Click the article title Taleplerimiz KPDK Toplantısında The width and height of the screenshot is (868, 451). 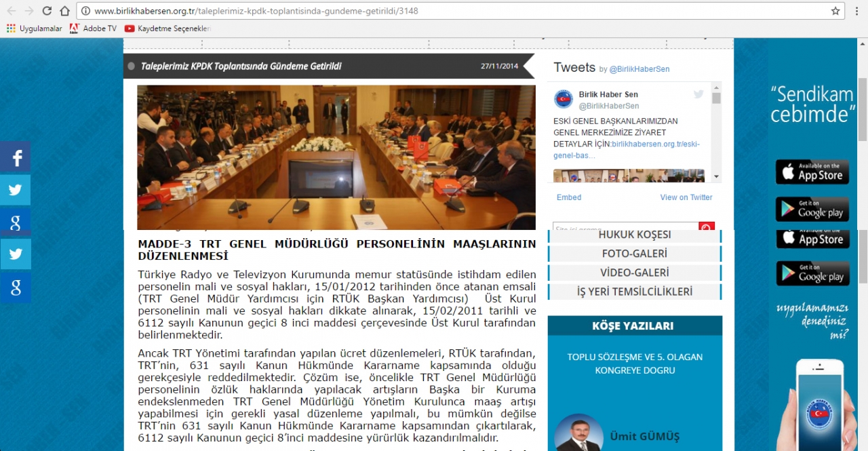[241, 66]
